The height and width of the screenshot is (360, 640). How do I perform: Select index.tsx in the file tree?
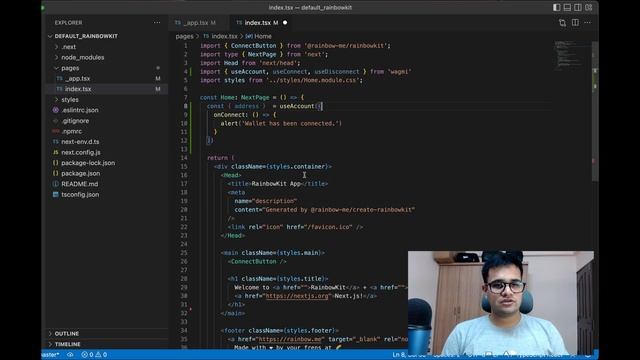78,89
